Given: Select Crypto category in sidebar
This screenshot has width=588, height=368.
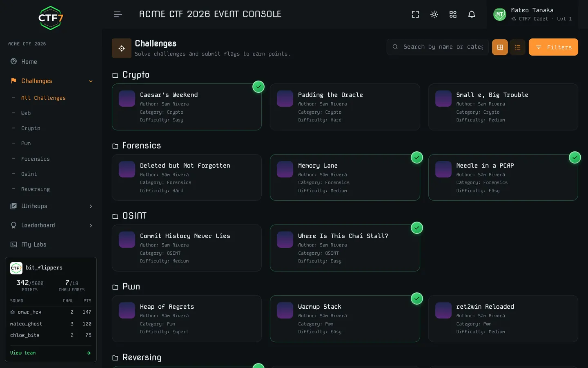Looking at the screenshot, I should (31, 128).
